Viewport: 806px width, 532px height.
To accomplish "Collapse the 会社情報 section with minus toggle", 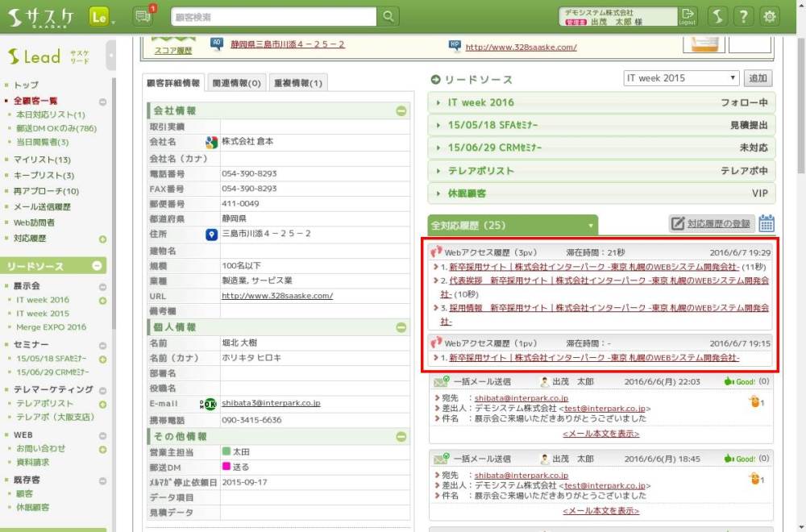I will pos(401,111).
